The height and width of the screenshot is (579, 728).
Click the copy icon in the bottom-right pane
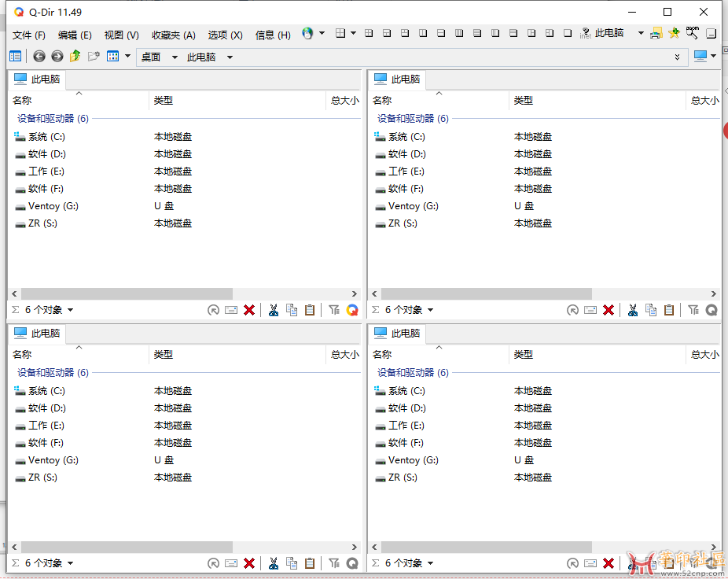click(651, 563)
